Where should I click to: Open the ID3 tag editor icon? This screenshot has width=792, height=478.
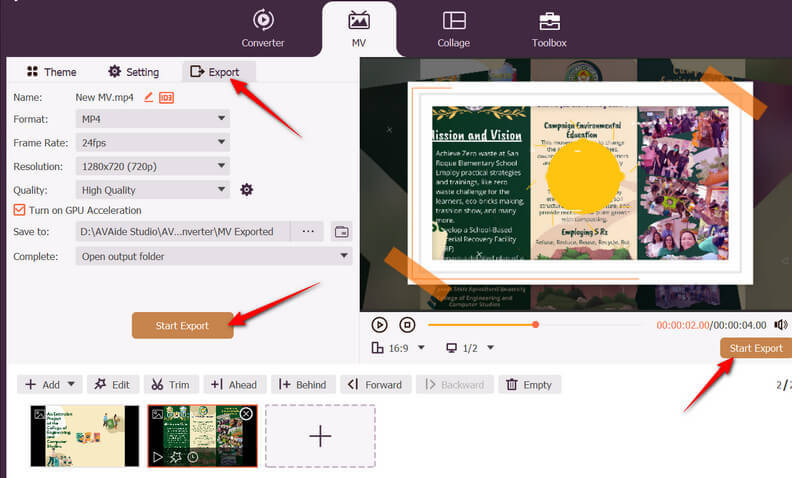coord(166,97)
